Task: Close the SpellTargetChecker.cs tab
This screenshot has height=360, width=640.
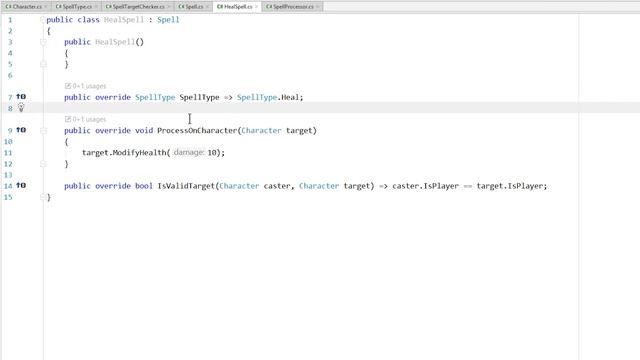Action: pyautogui.click(x=168, y=7)
